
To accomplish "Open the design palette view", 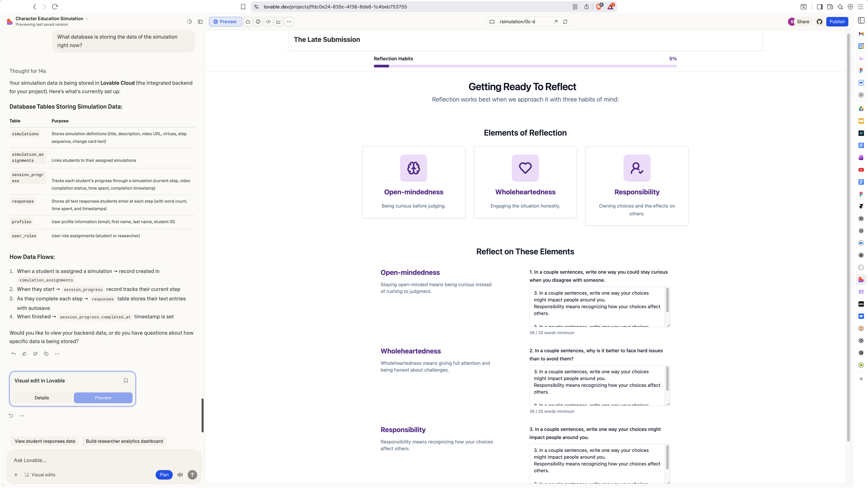I will tap(258, 22).
